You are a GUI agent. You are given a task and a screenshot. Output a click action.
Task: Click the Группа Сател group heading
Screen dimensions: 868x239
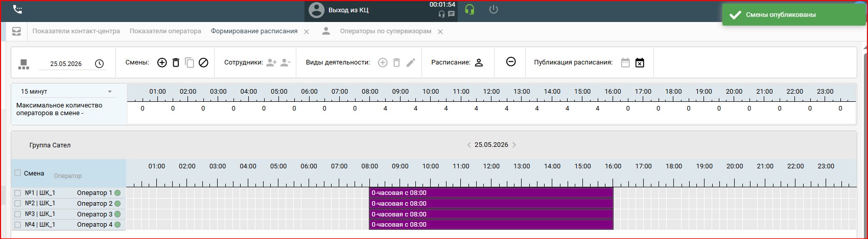tap(50, 145)
